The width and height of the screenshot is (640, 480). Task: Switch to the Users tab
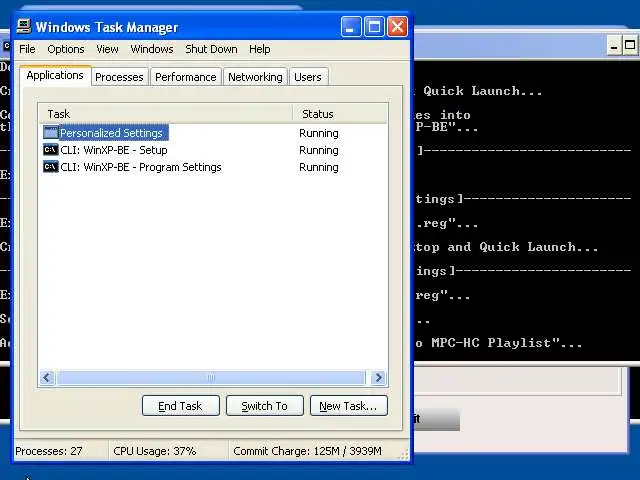point(308,77)
